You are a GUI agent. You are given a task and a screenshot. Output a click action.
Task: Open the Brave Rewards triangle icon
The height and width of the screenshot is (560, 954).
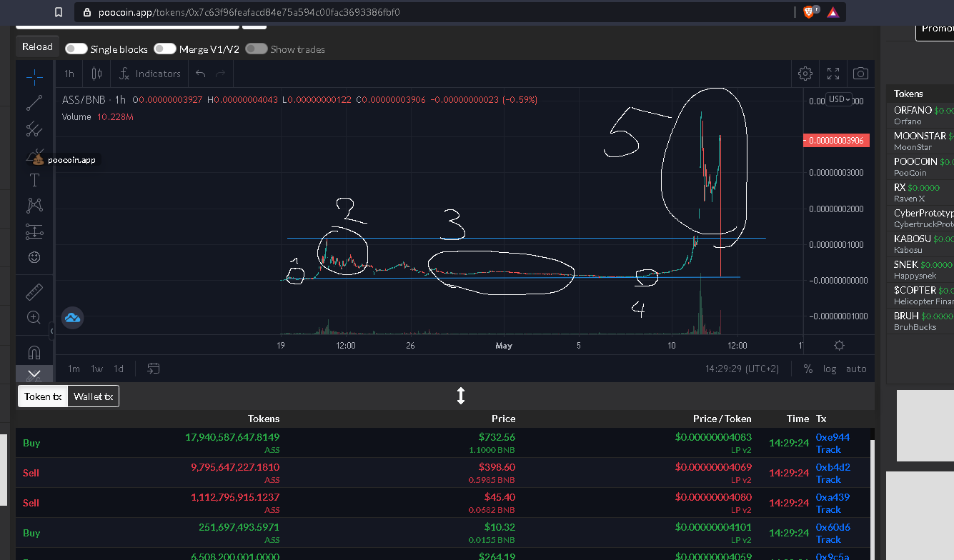833,12
